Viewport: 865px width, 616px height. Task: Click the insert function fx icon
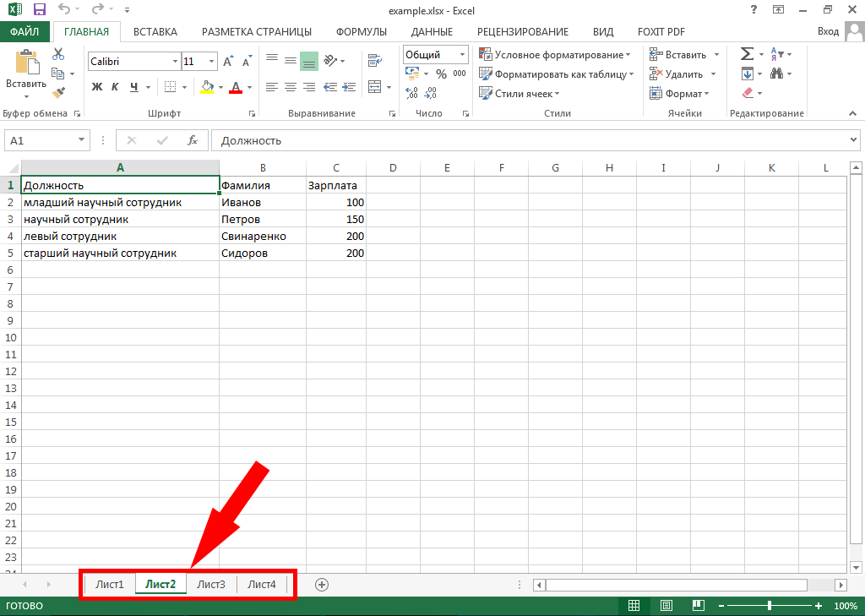(x=192, y=140)
